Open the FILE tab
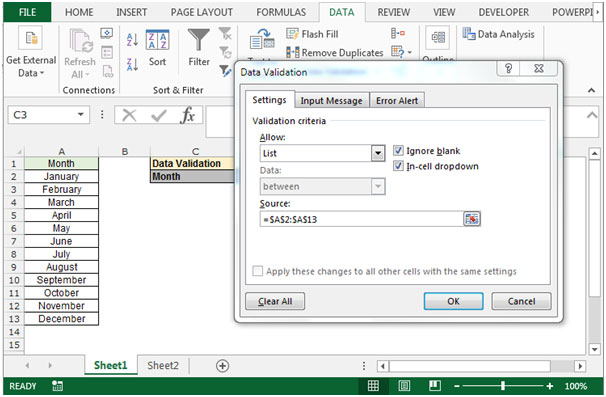Viewport: 606px width, 397px height. [27, 12]
